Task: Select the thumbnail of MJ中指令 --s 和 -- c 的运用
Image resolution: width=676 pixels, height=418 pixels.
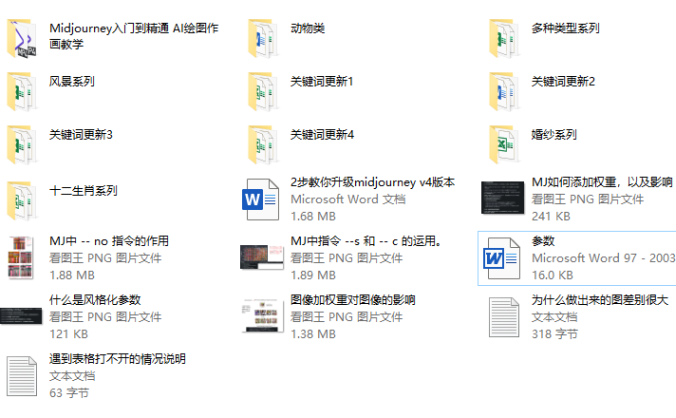Action: 262,257
